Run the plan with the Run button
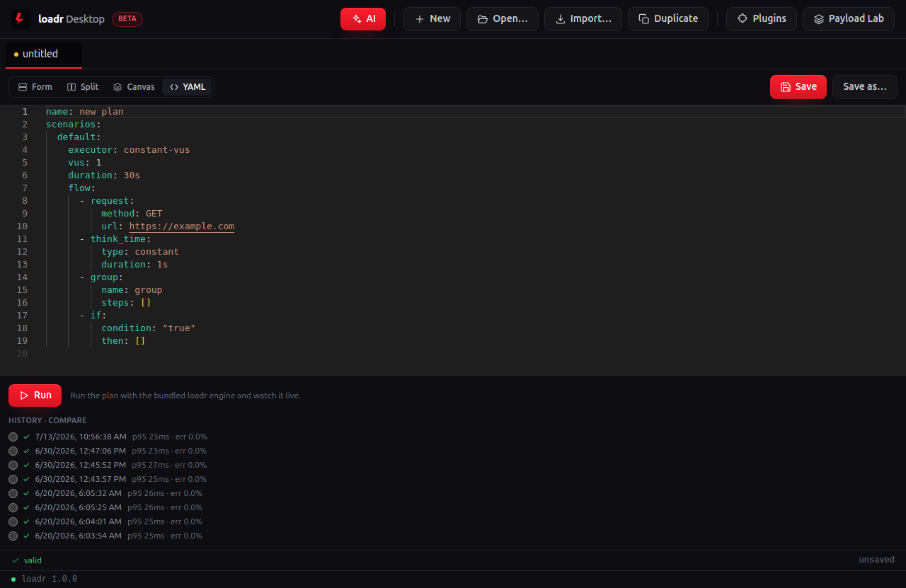This screenshot has width=906, height=588. tap(35, 396)
